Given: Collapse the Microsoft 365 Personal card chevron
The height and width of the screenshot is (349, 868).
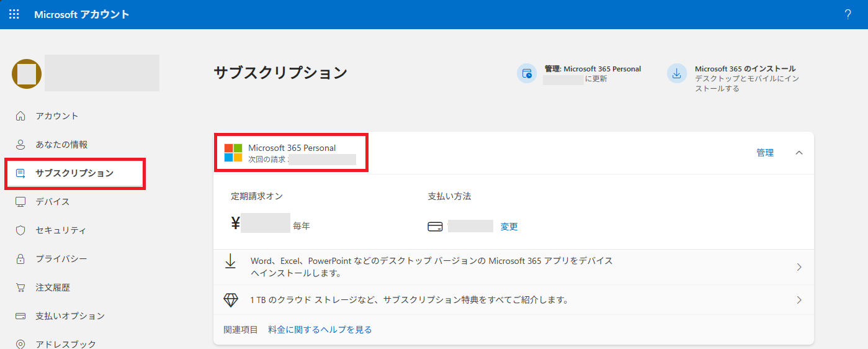Looking at the screenshot, I should pyautogui.click(x=799, y=153).
